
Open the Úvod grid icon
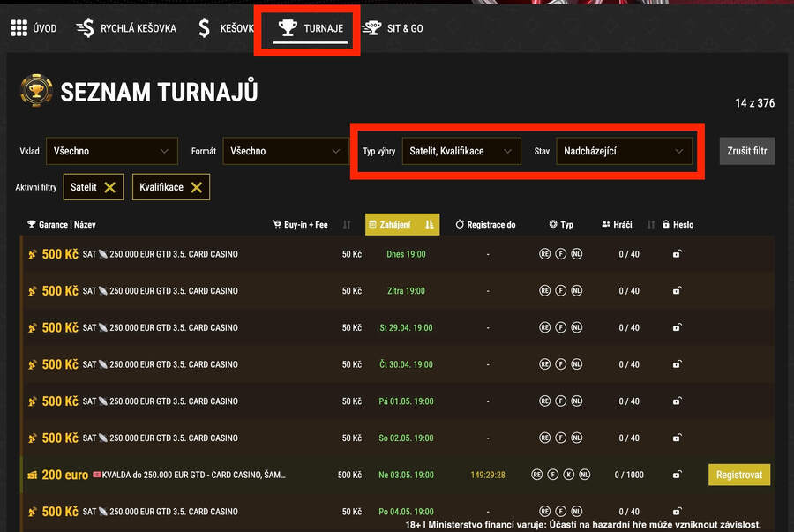coord(19,28)
